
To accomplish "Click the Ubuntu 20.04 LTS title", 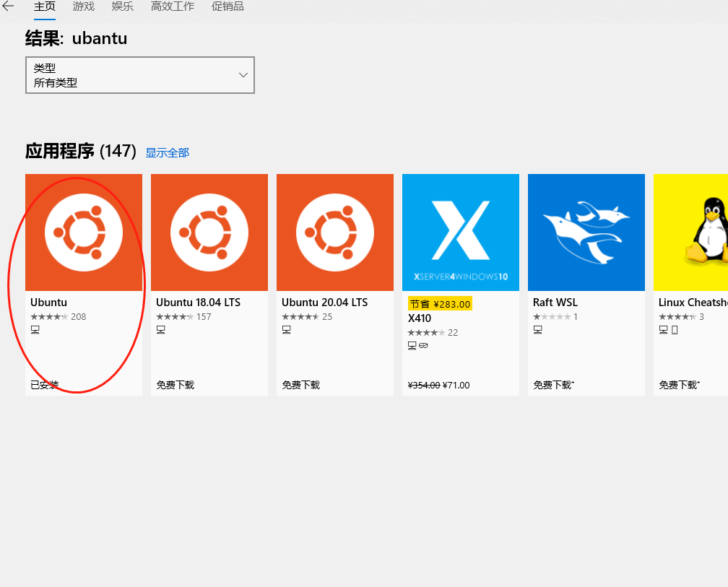I will (x=324, y=303).
